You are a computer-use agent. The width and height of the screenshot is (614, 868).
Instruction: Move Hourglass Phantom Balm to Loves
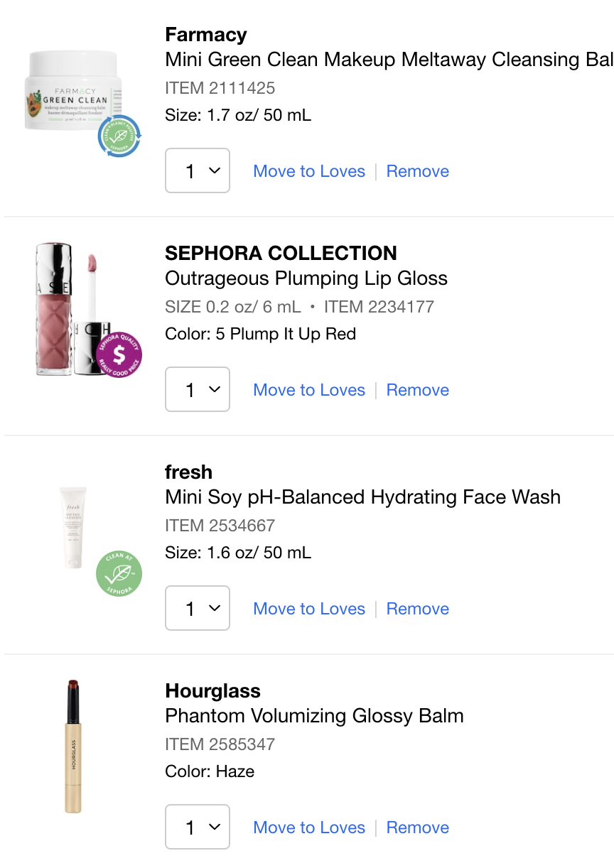click(x=309, y=828)
